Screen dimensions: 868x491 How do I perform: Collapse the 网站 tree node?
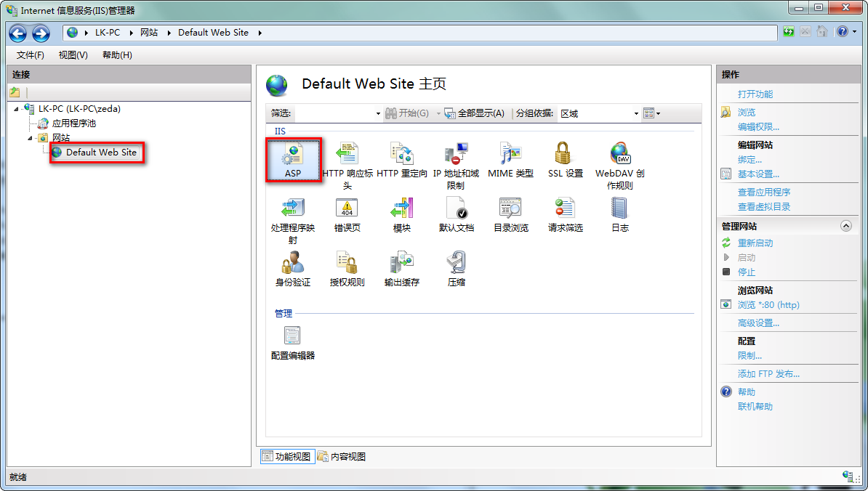(x=30, y=138)
